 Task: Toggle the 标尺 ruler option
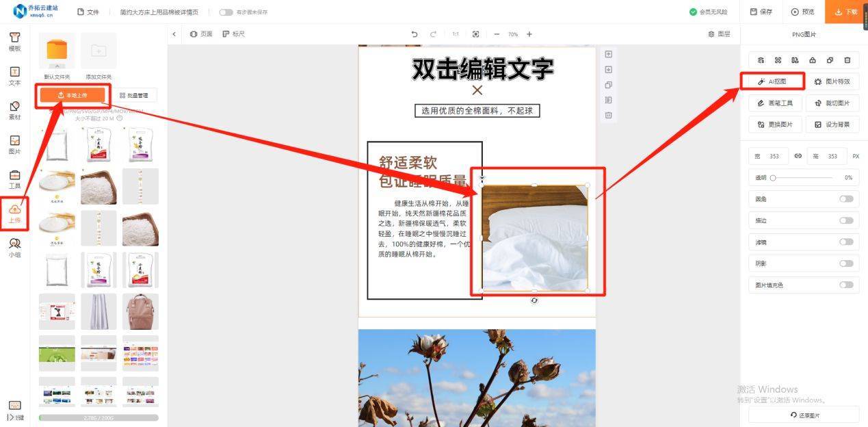pos(233,34)
